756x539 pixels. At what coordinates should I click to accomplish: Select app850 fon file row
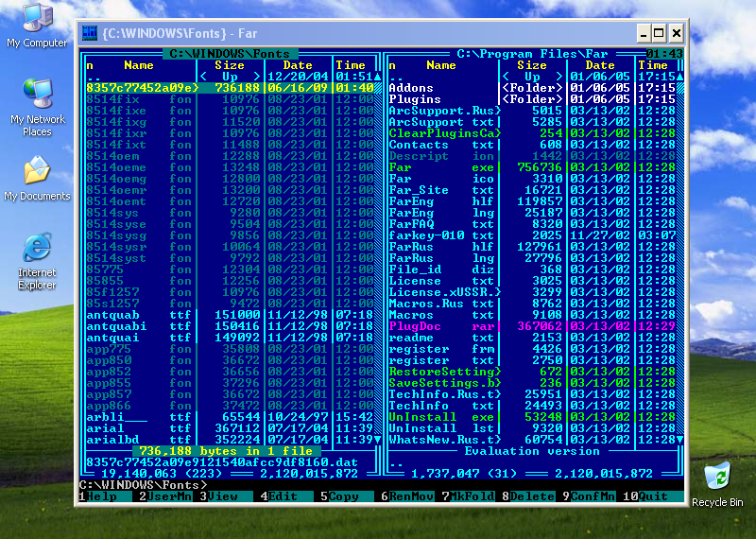click(230, 360)
